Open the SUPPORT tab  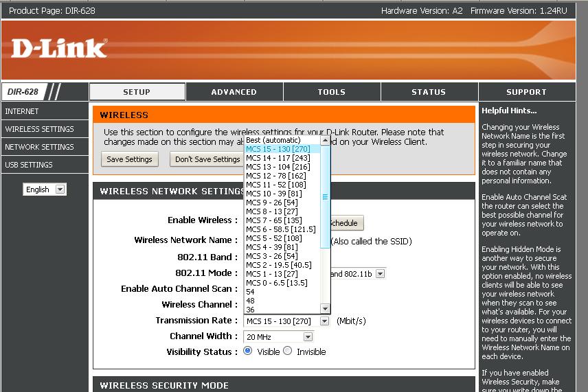pos(526,92)
